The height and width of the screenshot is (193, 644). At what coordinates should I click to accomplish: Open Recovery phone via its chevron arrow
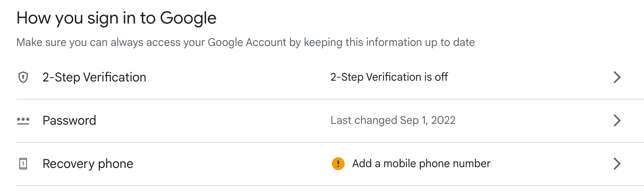[617, 164]
